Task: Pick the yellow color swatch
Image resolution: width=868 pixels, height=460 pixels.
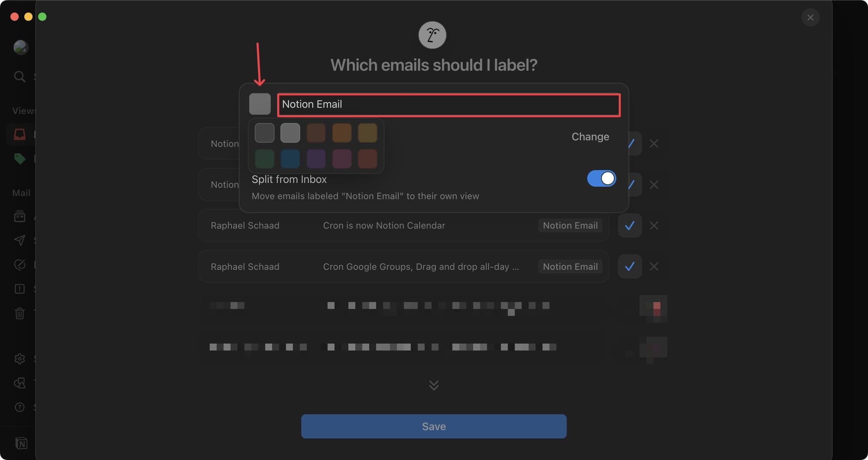Action: pos(368,133)
